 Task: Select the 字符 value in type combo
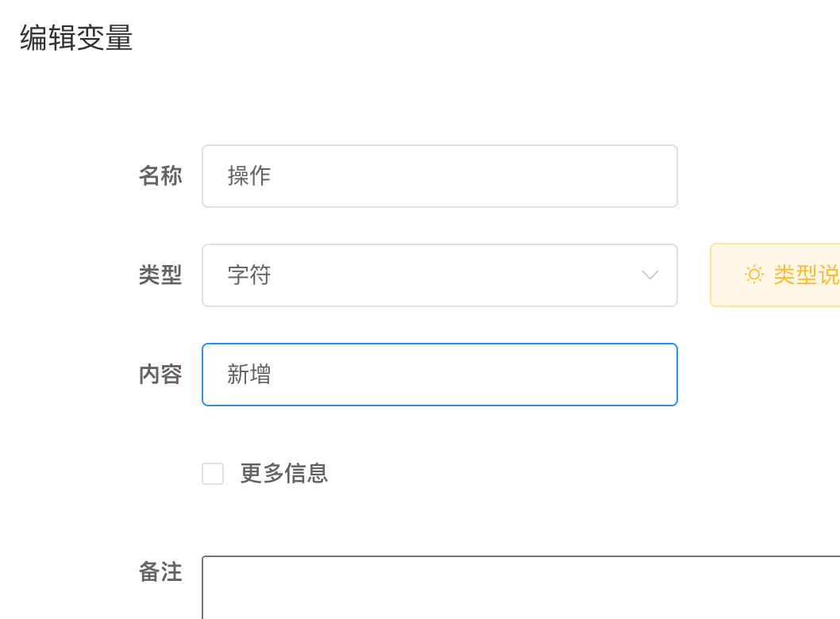[x=249, y=275]
